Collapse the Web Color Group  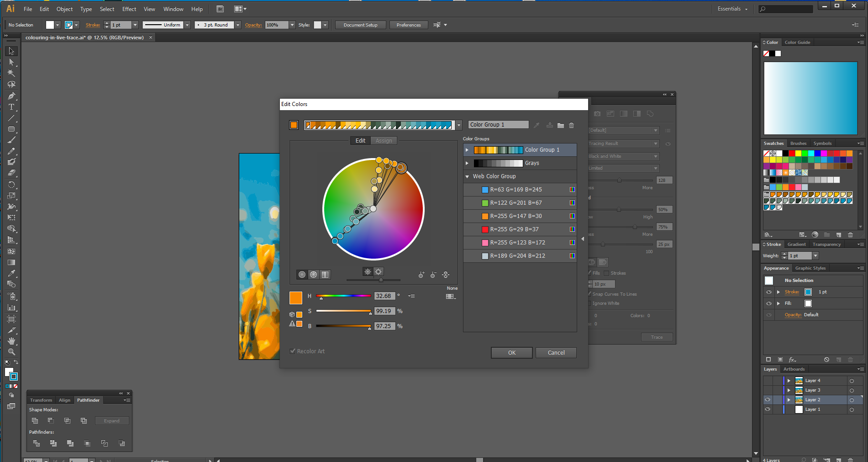(x=467, y=176)
